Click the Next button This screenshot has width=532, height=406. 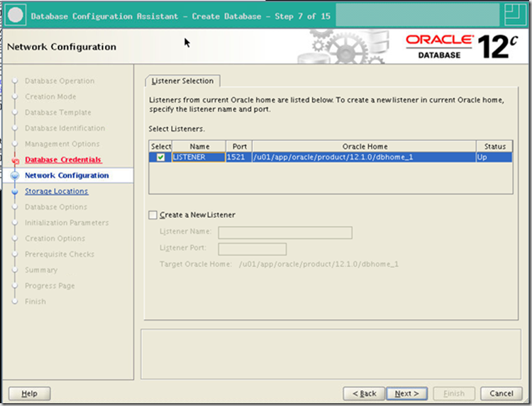pos(407,393)
